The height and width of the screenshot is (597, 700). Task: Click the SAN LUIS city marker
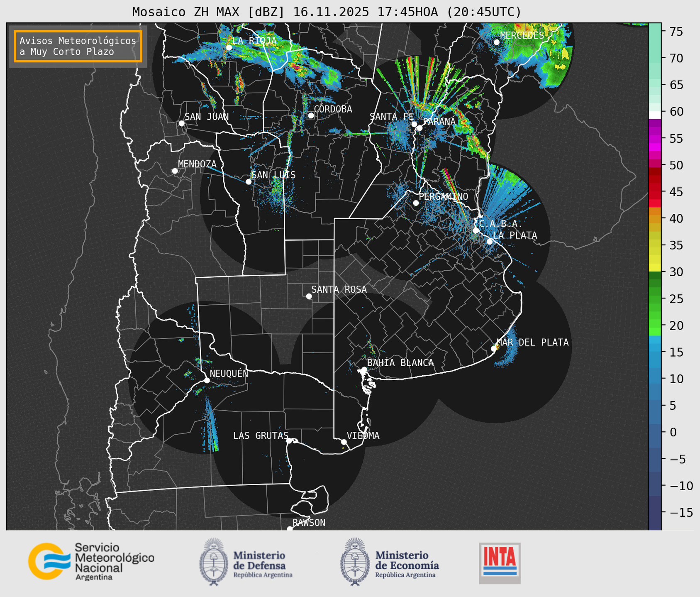[x=249, y=181]
